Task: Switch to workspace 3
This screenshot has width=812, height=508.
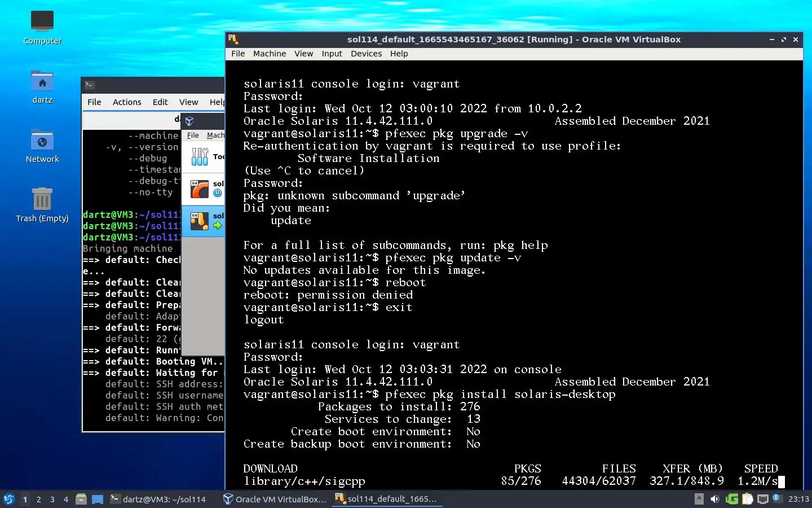Action: (x=52, y=499)
